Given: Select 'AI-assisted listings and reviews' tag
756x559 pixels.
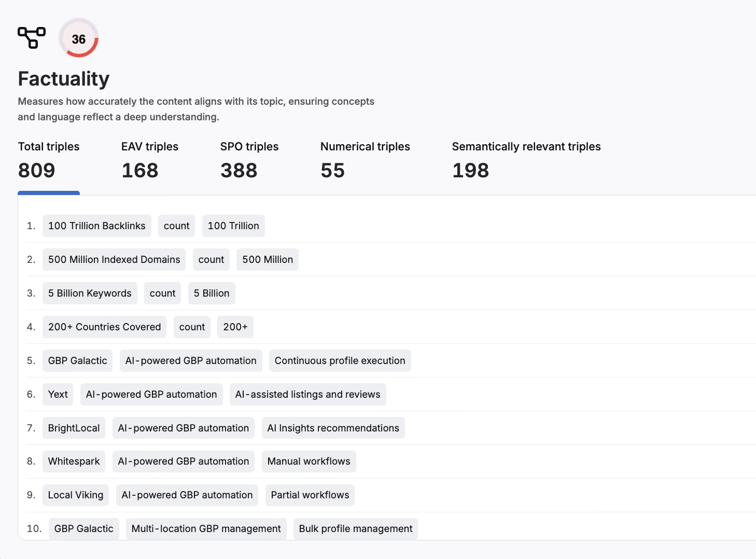Looking at the screenshot, I should 308,395.
